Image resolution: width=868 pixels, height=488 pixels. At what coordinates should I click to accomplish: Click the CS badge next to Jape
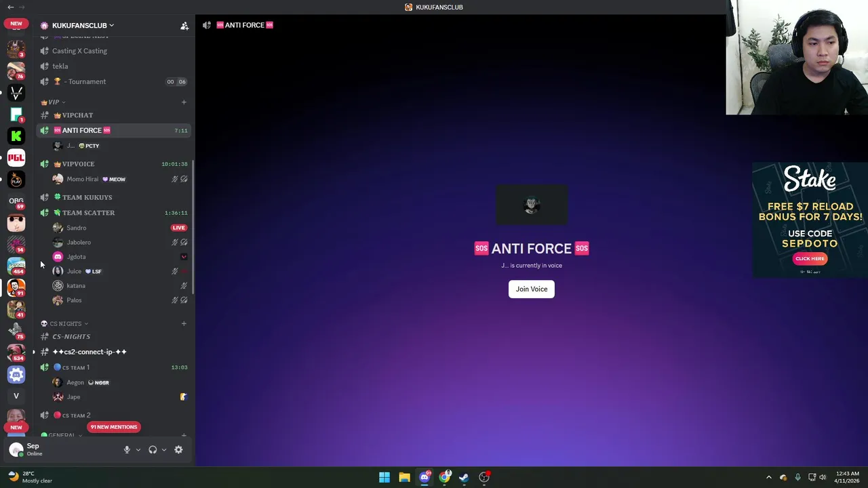(x=183, y=396)
